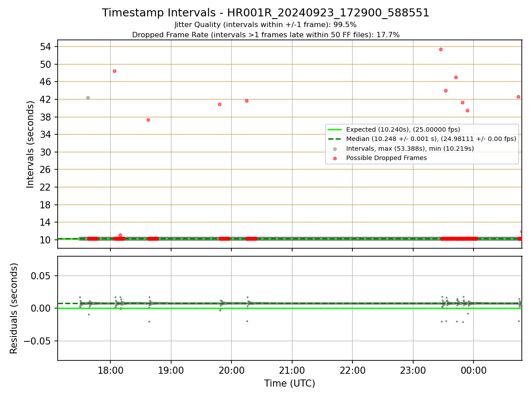This screenshot has height=399, width=532.
Task: Click the 18 tick label on intervals axis
Action: coord(47,205)
